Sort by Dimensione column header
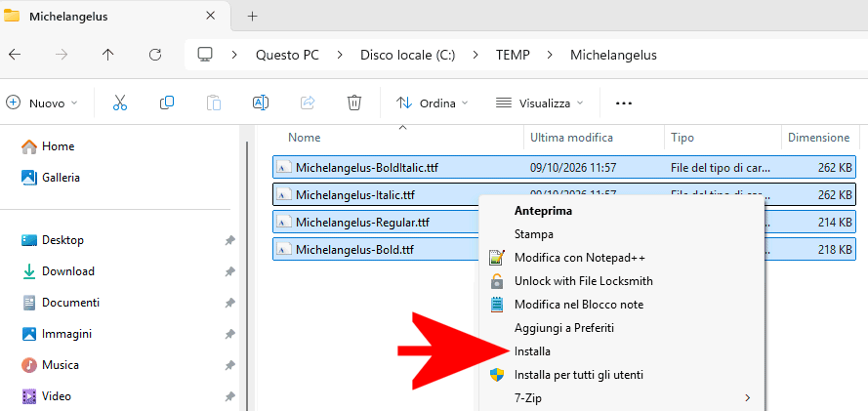868x411 pixels. [x=819, y=138]
